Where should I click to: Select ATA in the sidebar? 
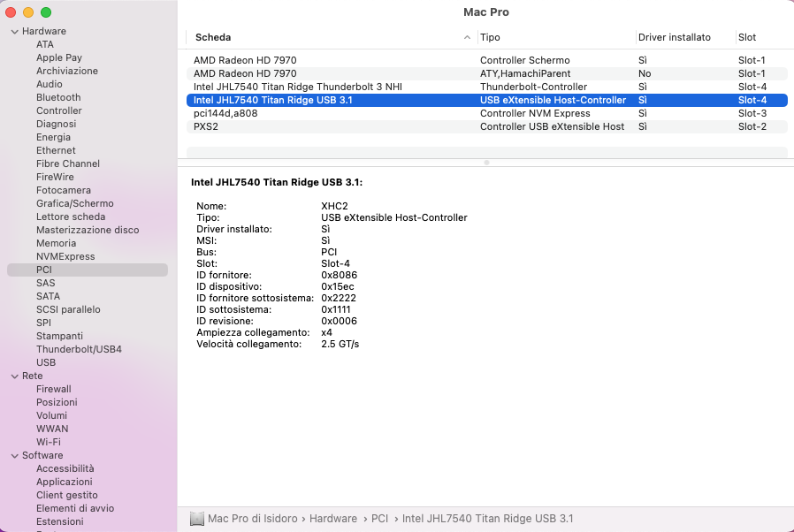(x=44, y=44)
